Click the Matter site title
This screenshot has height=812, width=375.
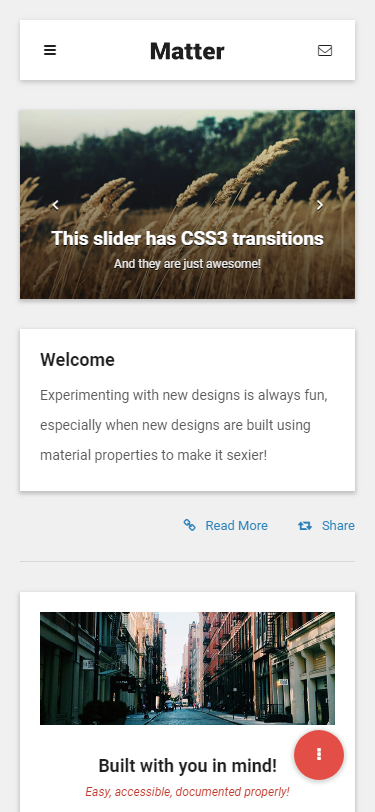coord(187,51)
